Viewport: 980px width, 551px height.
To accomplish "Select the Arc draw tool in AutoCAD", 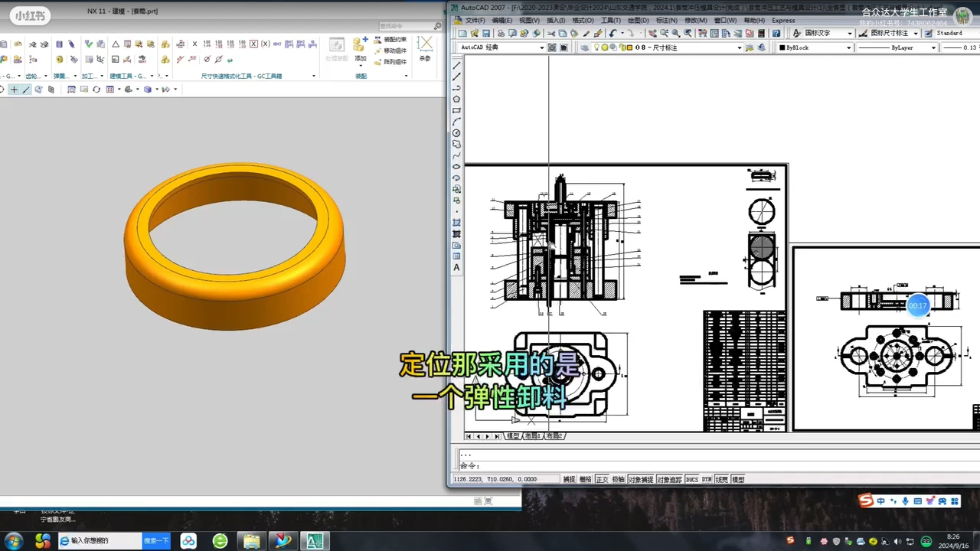I will click(457, 122).
